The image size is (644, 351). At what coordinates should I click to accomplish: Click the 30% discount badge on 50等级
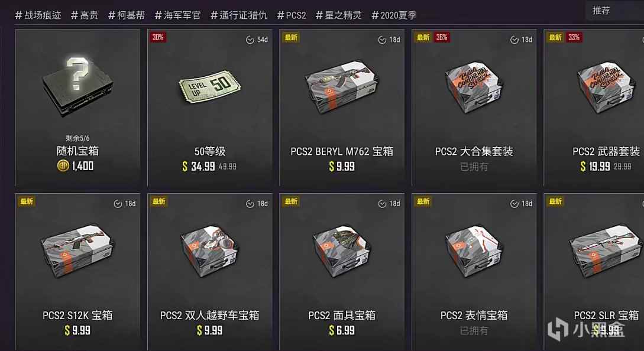(158, 37)
